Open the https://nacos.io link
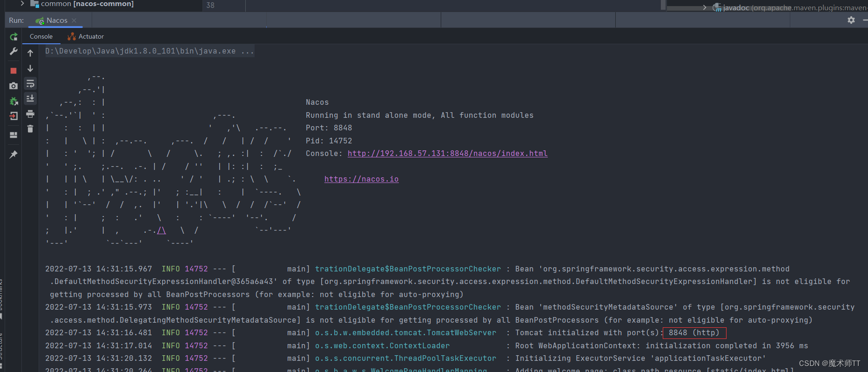868x372 pixels. tap(361, 179)
